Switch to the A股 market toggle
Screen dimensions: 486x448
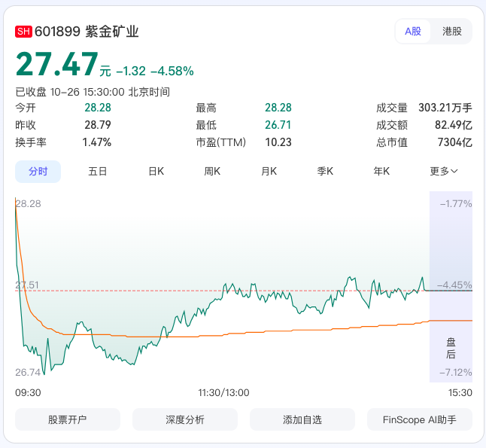[x=413, y=32]
